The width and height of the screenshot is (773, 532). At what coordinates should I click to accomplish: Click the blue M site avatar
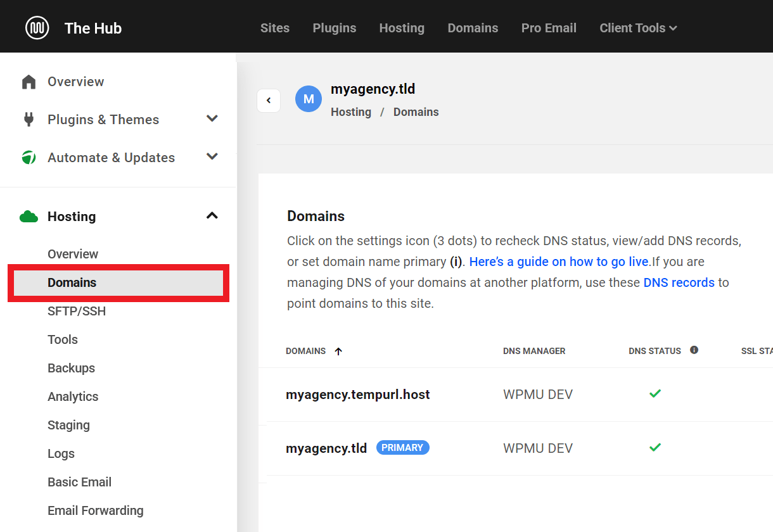[x=309, y=99]
